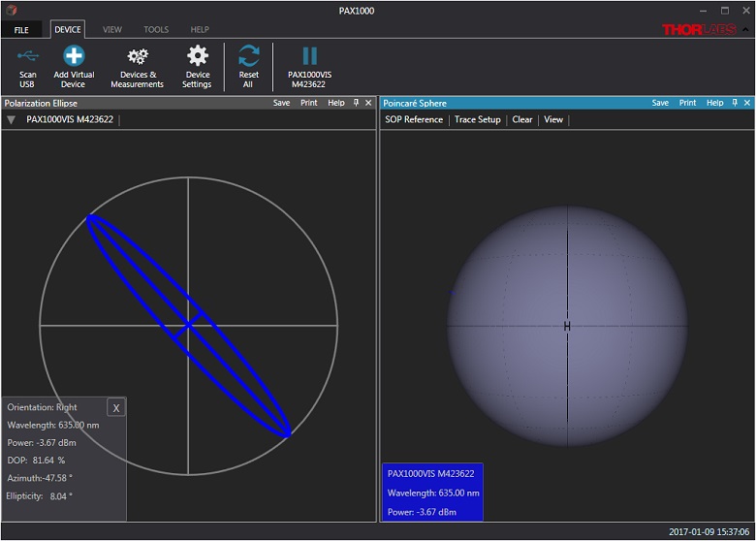Image resolution: width=756 pixels, height=541 pixels.
Task: Click Save in Polarization Ellipse panel
Action: pyautogui.click(x=281, y=103)
